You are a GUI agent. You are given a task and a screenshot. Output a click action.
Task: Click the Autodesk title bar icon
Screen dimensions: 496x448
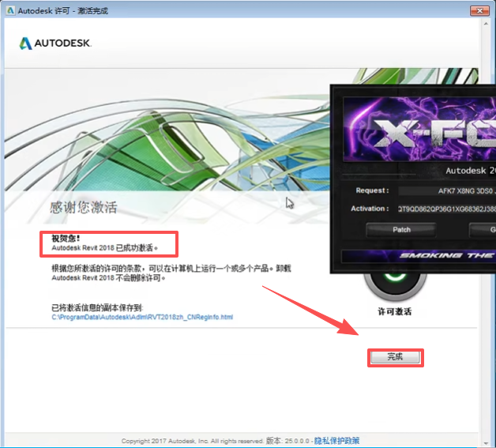pos(10,10)
